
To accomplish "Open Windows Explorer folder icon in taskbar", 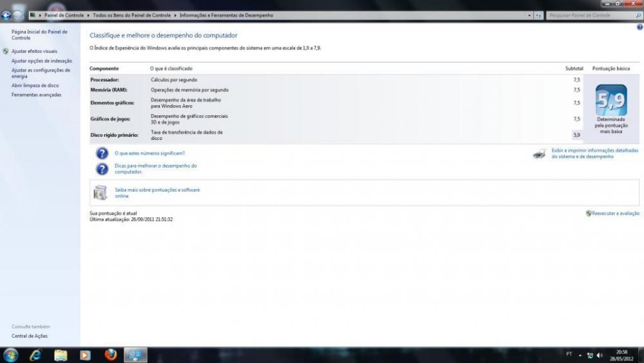I will tap(61, 355).
